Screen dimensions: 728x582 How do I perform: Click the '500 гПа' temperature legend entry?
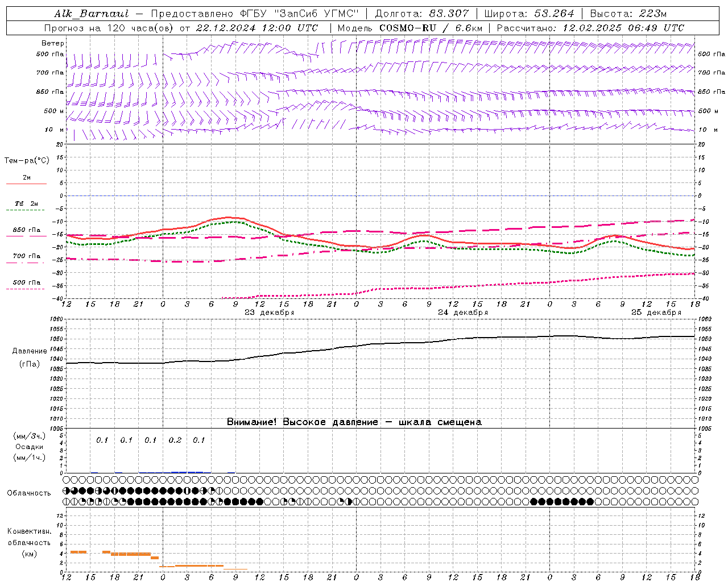point(27,282)
